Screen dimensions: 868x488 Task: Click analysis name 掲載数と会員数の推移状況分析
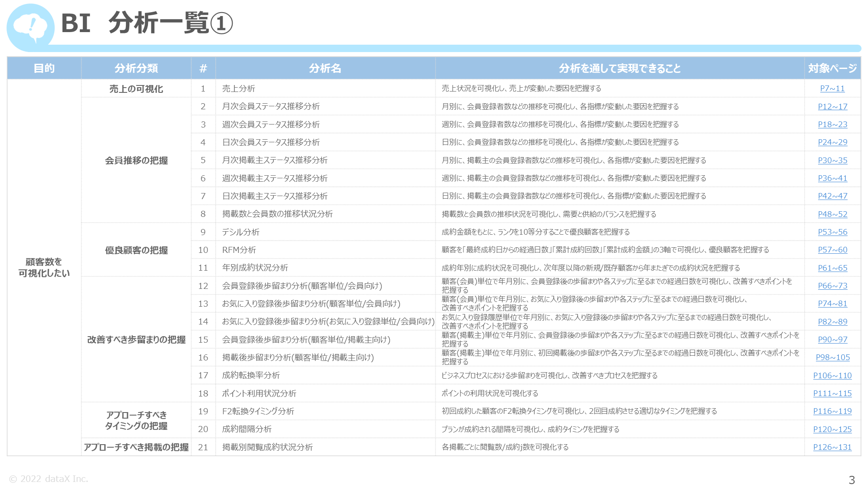[277, 214]
